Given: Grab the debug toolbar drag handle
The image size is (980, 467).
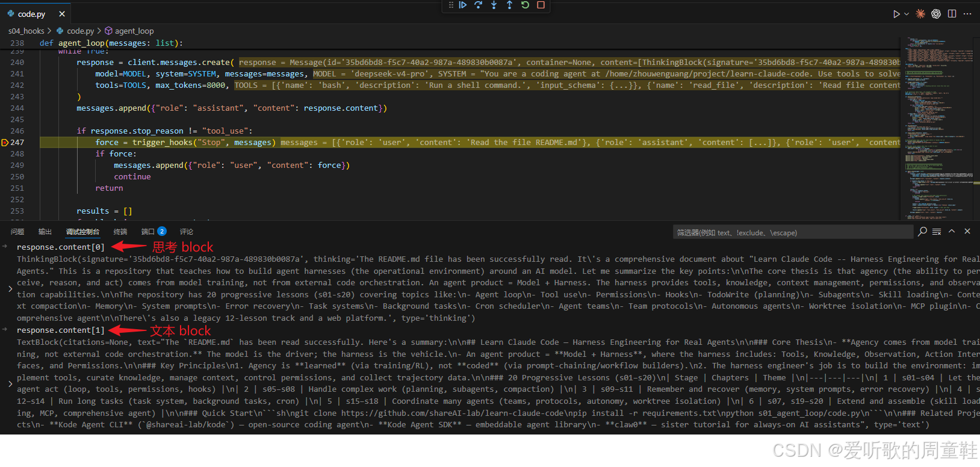Looking at the screenshot, I should pyautogui.click(x=451, y=5).
